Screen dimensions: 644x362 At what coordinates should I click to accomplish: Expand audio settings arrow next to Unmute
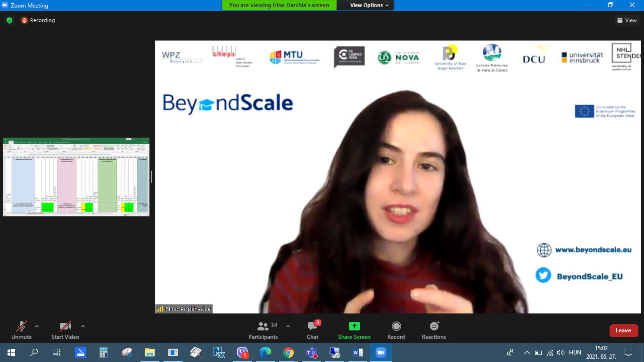[37, 326]
